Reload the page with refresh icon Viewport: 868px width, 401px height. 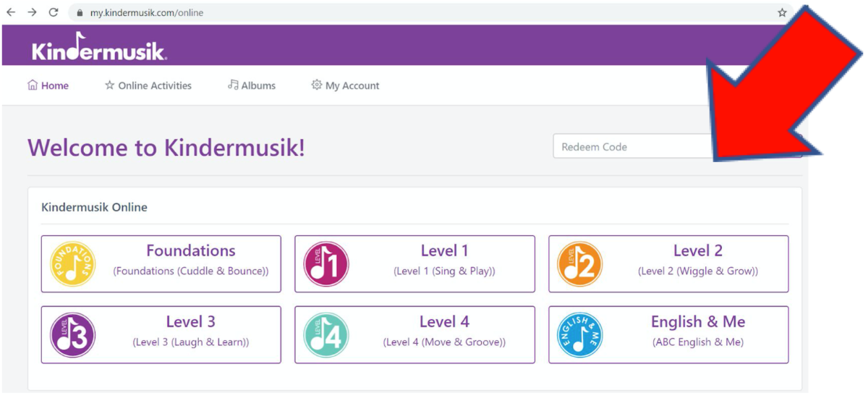pos(53,12)
